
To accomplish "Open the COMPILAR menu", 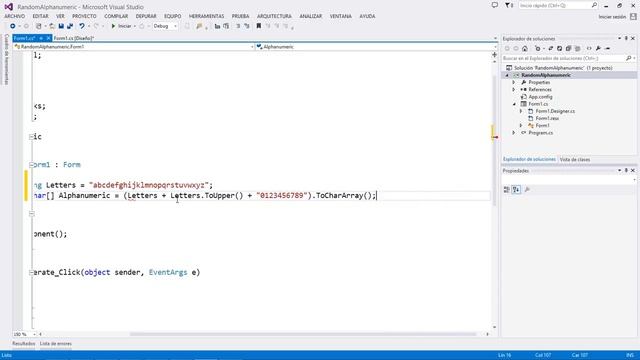I will pos(116,16).
